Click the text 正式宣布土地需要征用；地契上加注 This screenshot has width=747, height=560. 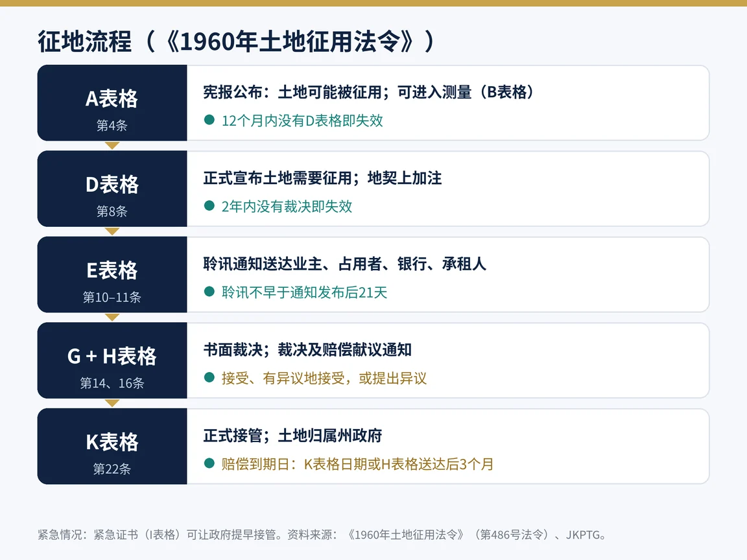pyautogui.click(x=322, y=178)
